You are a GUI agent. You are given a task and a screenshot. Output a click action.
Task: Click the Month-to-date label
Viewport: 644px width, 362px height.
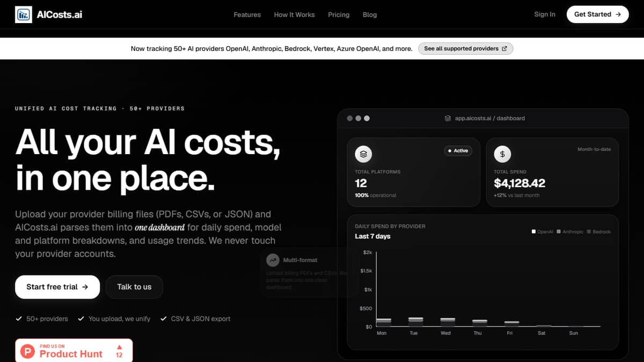[594, 149]
